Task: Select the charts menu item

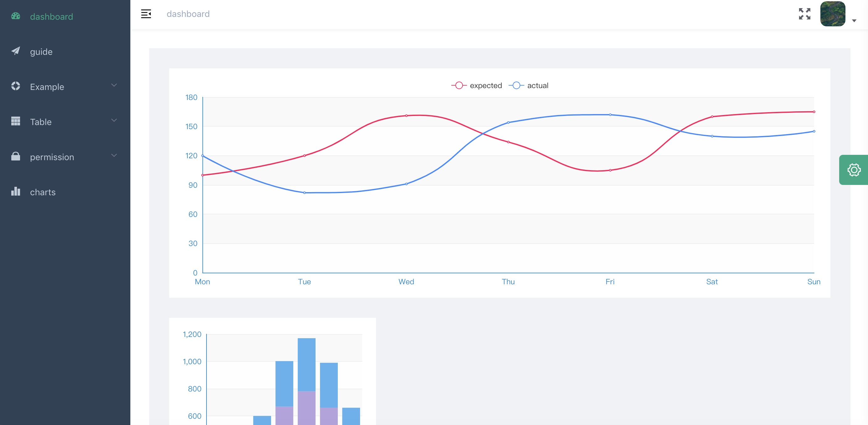Action: pos(43,192)
